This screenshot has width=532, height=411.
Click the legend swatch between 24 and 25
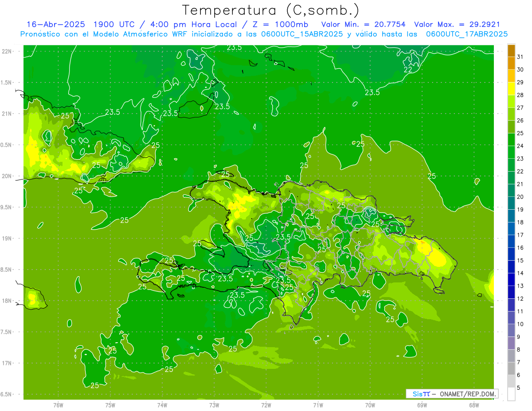coord(511,139)
